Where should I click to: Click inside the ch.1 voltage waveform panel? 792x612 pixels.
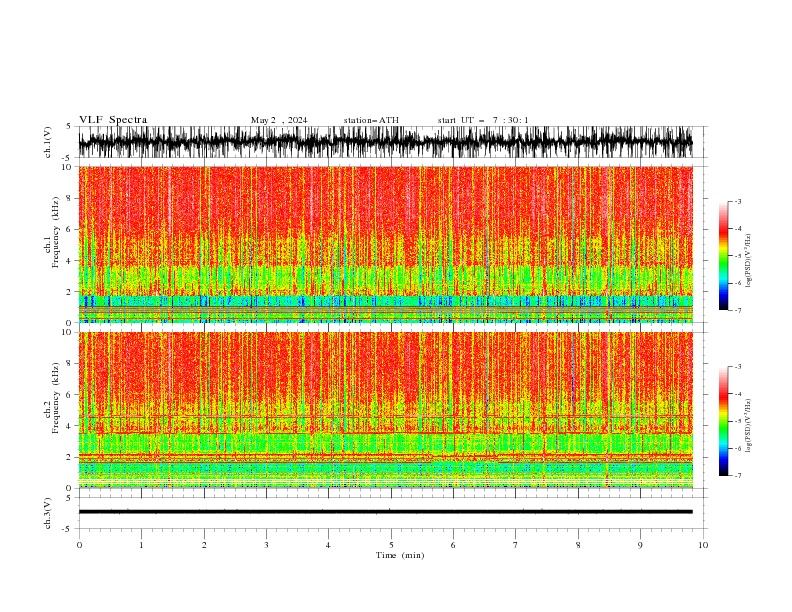385,142
